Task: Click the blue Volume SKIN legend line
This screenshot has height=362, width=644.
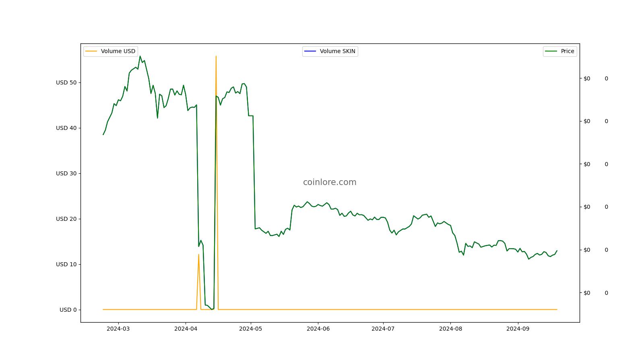Action: pos(310,51)
